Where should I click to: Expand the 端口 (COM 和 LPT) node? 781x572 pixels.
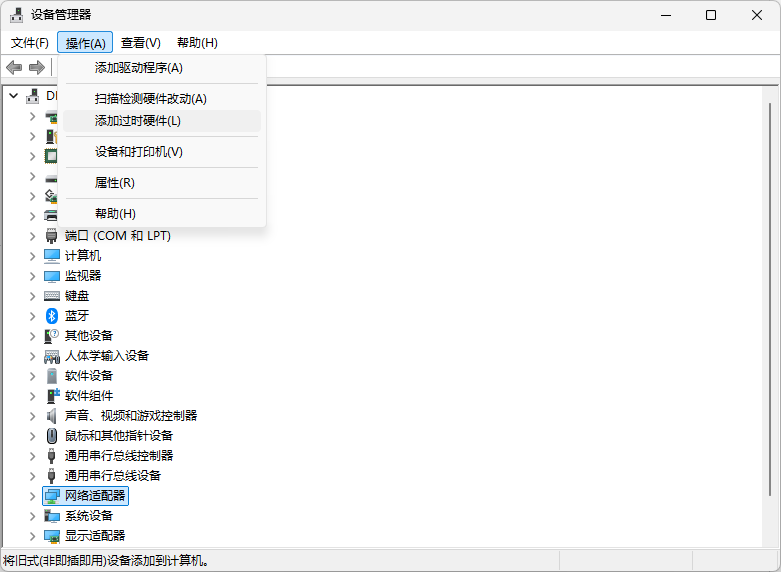click(32, 236)
